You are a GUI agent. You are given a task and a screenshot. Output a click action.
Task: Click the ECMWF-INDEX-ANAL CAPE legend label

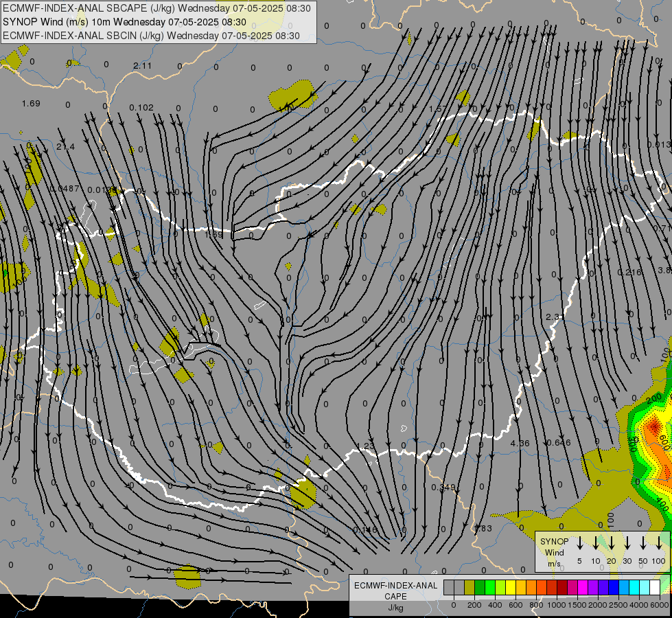[x=395, y=591]
